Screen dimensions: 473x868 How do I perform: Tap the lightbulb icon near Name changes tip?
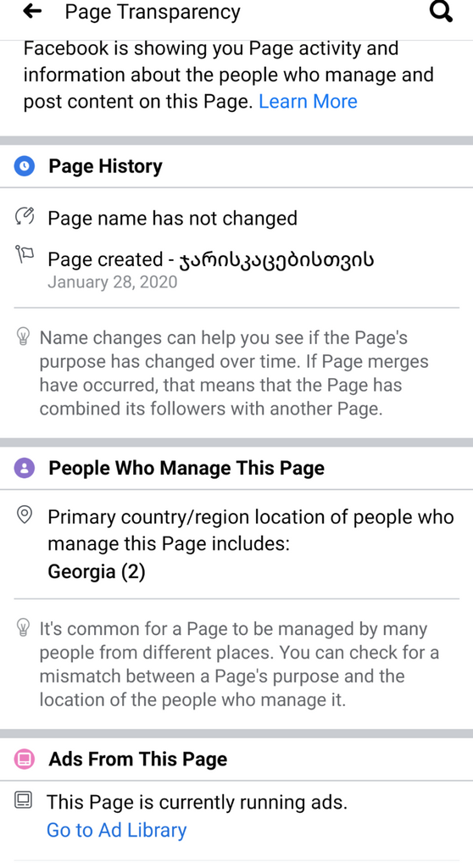click(x=23, y=336)
